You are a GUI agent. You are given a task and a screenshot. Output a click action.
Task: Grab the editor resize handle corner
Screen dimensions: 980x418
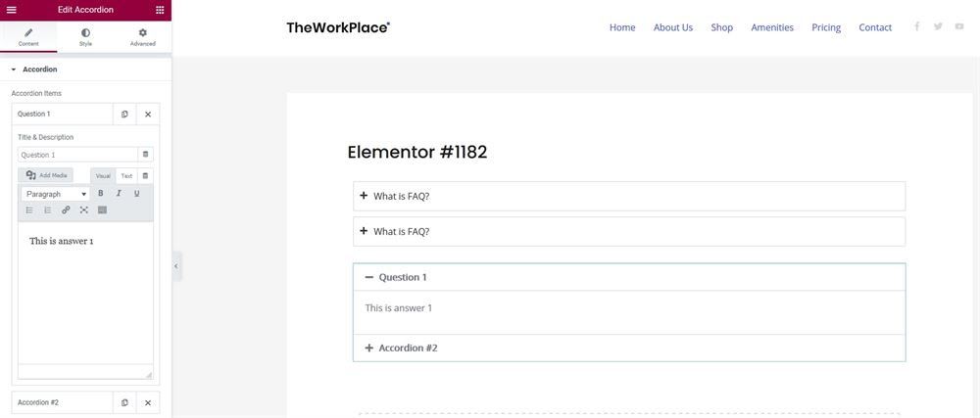coord(149,374)
